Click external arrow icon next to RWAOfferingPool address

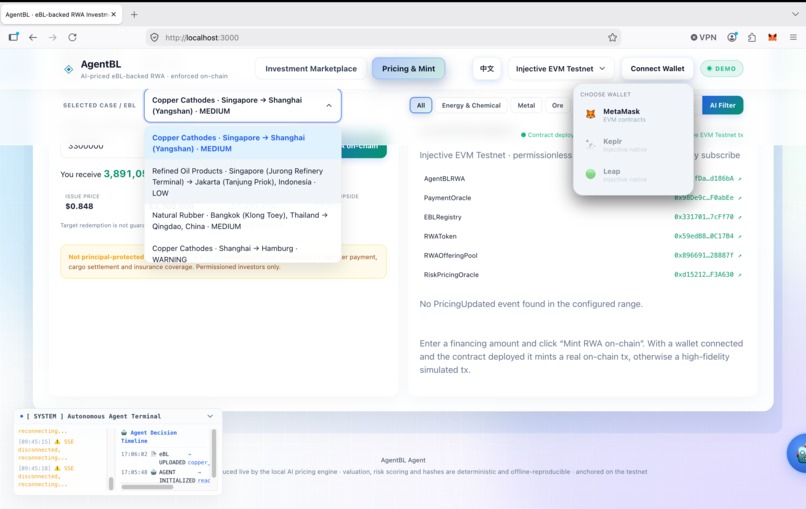pos(740,256)
